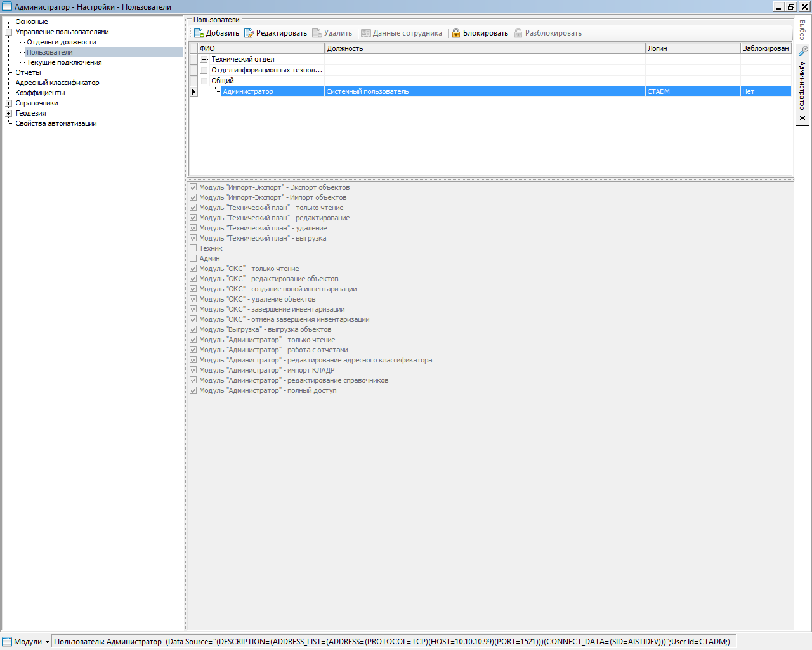This screenshot has width=812, height=650.
Task: Click the wrench icon on Администратор side tab
Action: (802, 51)
